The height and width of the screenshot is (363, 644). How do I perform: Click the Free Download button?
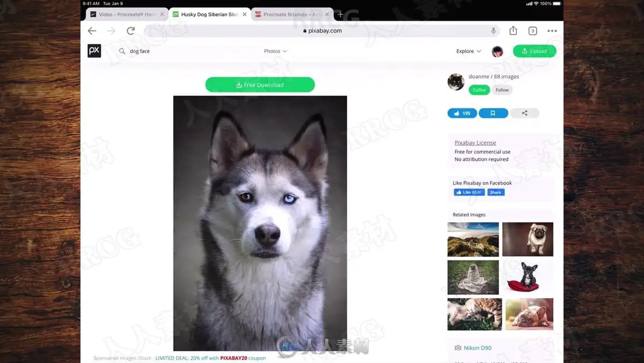(260, 85)
